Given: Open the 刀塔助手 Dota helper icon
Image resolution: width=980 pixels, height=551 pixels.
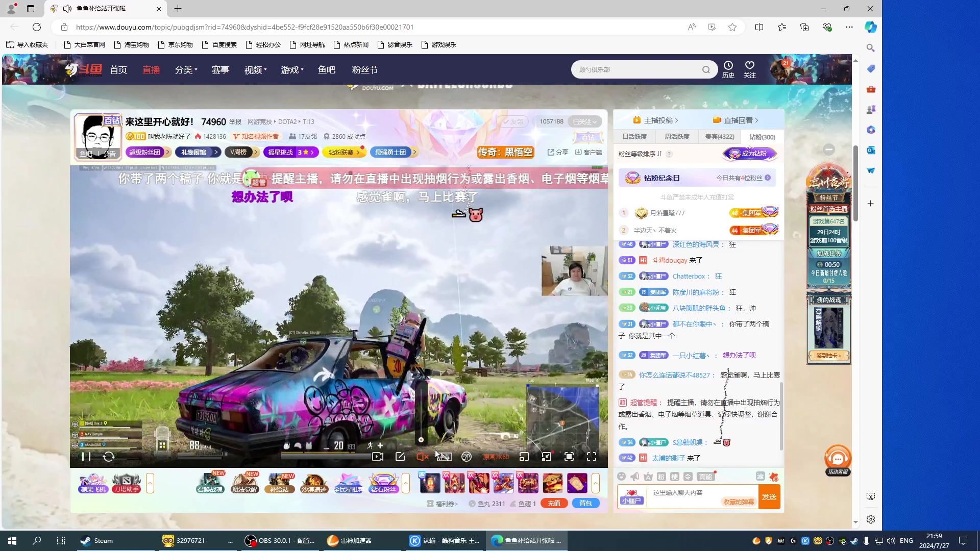Looking at the screenshot, I should (x=127, y=483).
